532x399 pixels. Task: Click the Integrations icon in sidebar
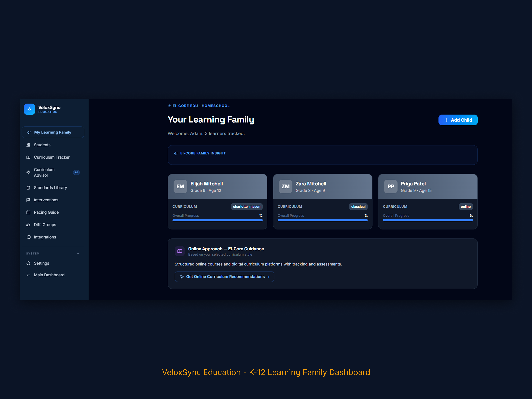(28, 237)
